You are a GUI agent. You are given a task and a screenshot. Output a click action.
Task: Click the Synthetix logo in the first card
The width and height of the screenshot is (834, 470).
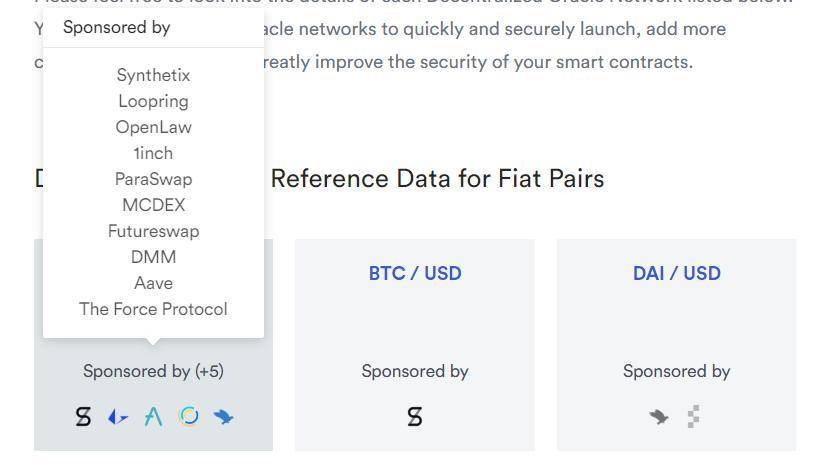coord(84,417)
